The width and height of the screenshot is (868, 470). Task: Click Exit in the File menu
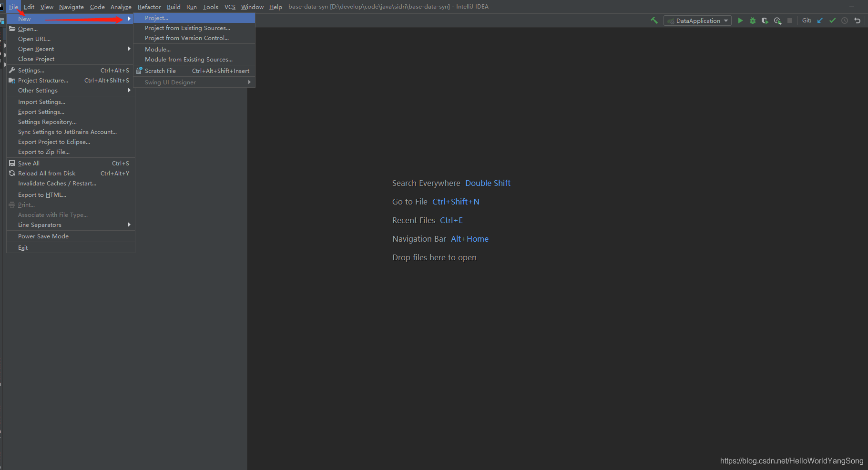pyautogui.click(x=71, y=247)
